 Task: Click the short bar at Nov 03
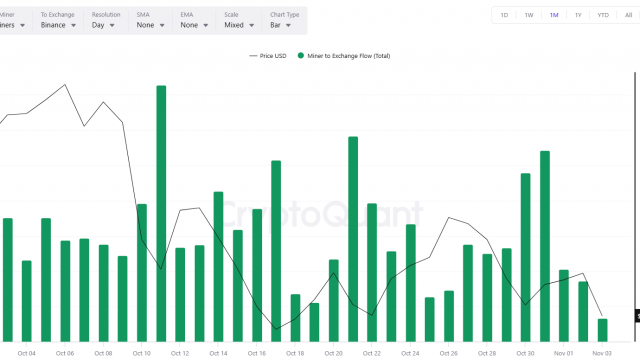tap(602, 330)
